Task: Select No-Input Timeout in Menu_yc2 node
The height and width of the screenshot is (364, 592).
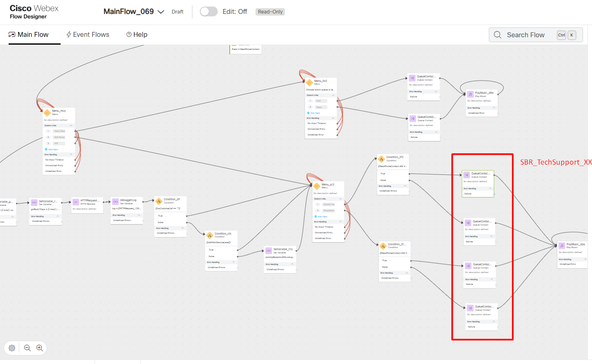Action: point(324,227)
